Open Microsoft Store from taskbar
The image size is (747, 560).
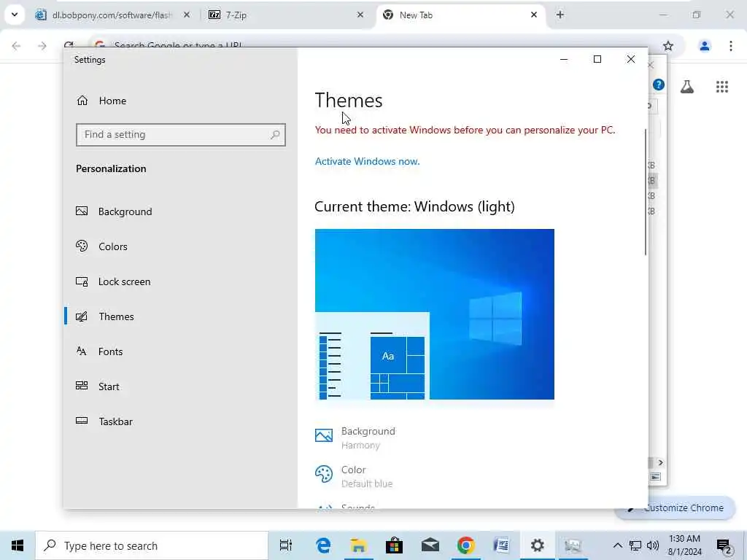[x=394, y=545]
